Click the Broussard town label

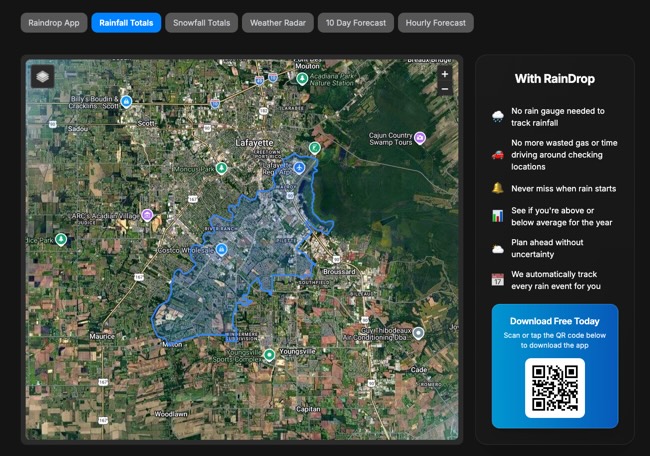339,272
